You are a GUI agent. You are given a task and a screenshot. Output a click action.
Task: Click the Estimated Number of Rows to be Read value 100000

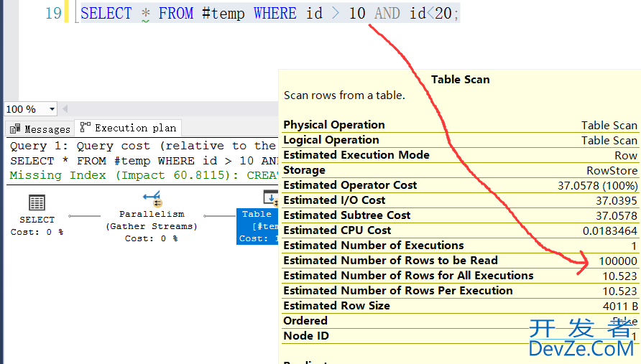(618, 261)
